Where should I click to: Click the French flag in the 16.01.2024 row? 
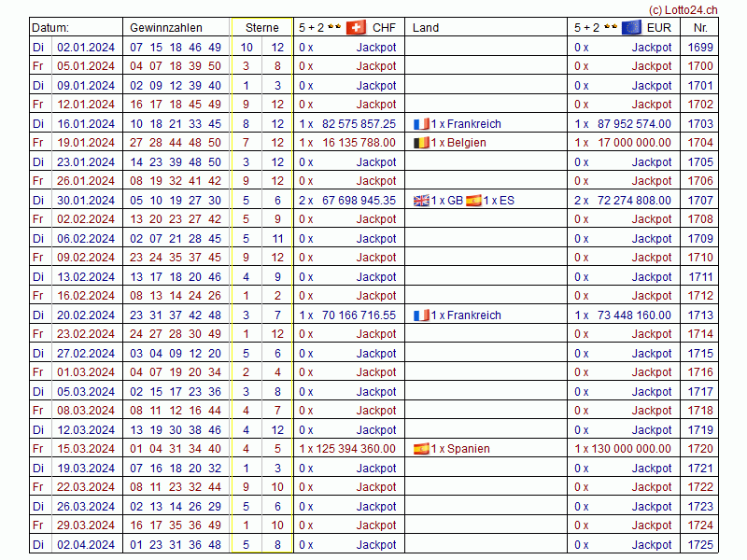pos(421,124)
